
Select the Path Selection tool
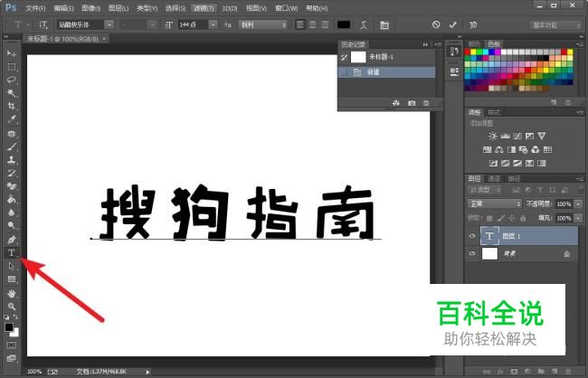pos(11,266)
